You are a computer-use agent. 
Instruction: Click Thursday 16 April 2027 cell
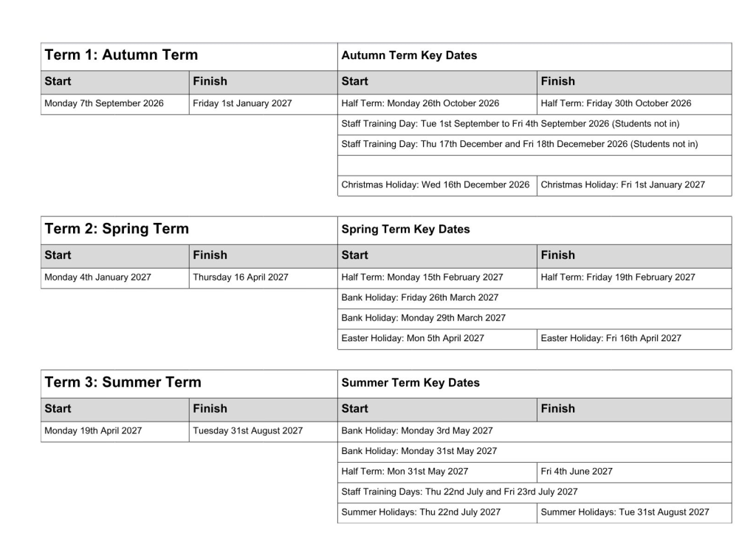click(264, 278)
